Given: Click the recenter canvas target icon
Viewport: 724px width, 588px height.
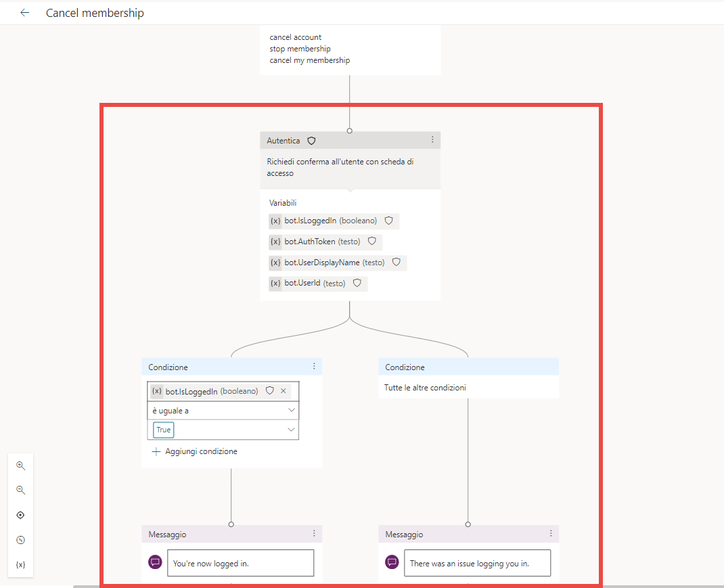Looking at the screenshot, I should (20, 515).
